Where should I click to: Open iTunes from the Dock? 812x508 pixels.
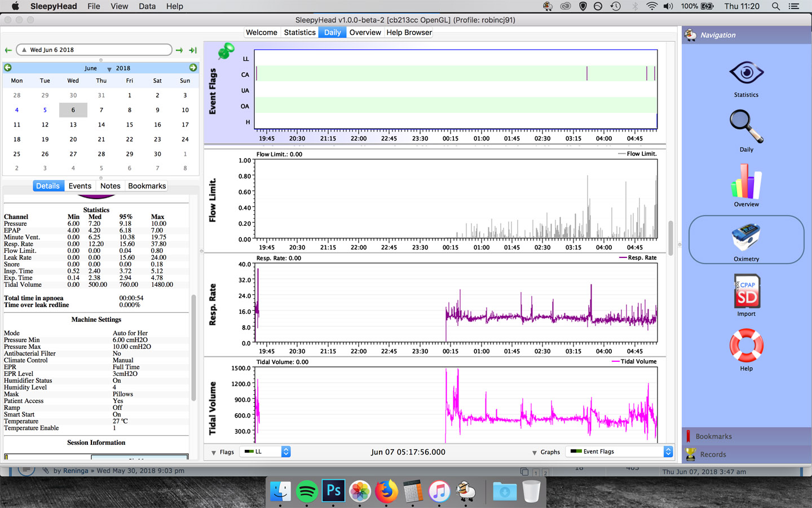439,491
